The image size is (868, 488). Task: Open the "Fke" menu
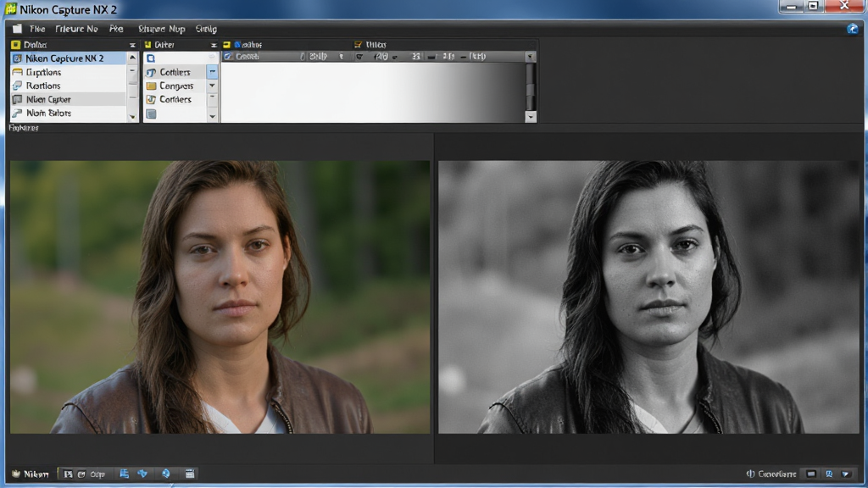tap(116, 29)
